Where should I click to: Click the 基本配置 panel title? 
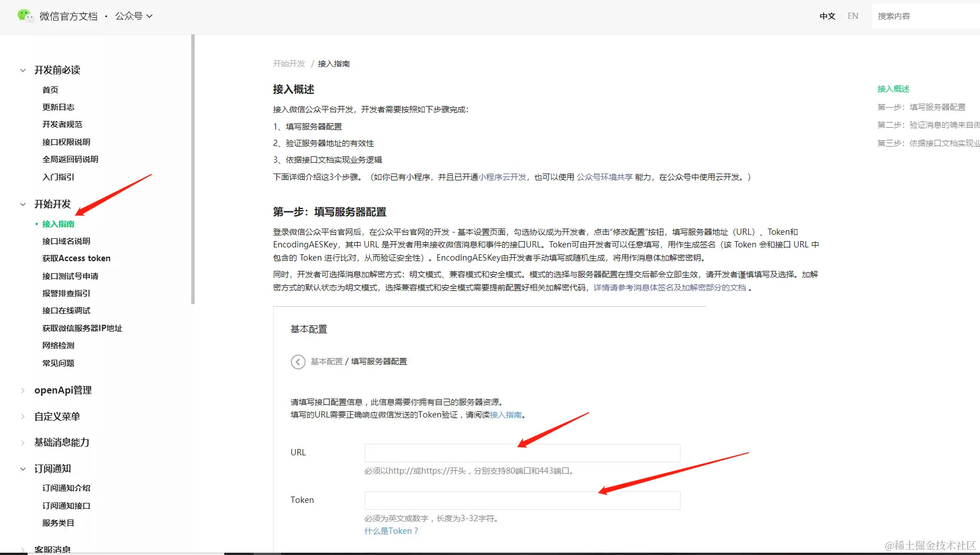pos(309,329)
